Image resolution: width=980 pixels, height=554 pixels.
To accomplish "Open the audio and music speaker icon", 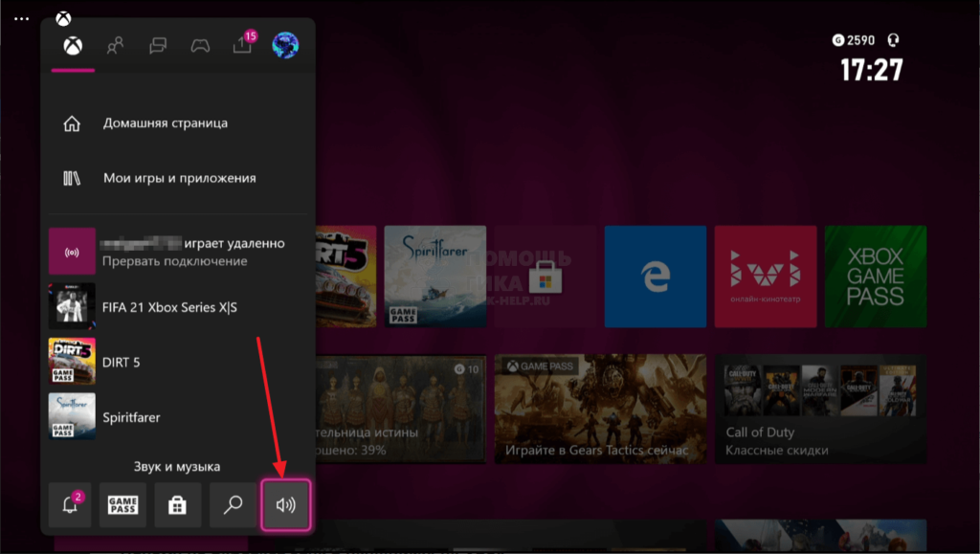I will point(285,505).
